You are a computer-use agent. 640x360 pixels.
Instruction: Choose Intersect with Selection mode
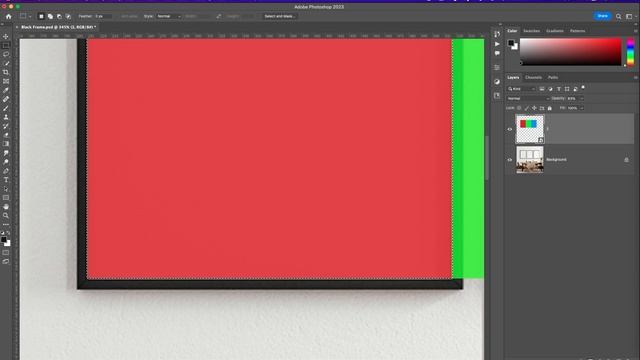coord(68,16)
